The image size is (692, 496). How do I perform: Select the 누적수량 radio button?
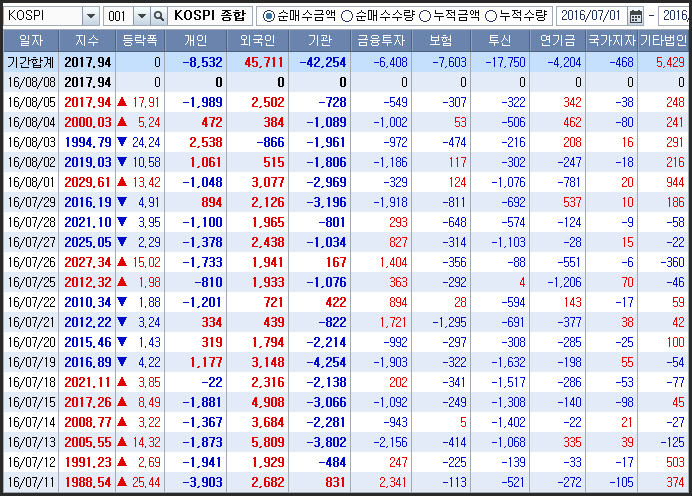tap(491, 16)
